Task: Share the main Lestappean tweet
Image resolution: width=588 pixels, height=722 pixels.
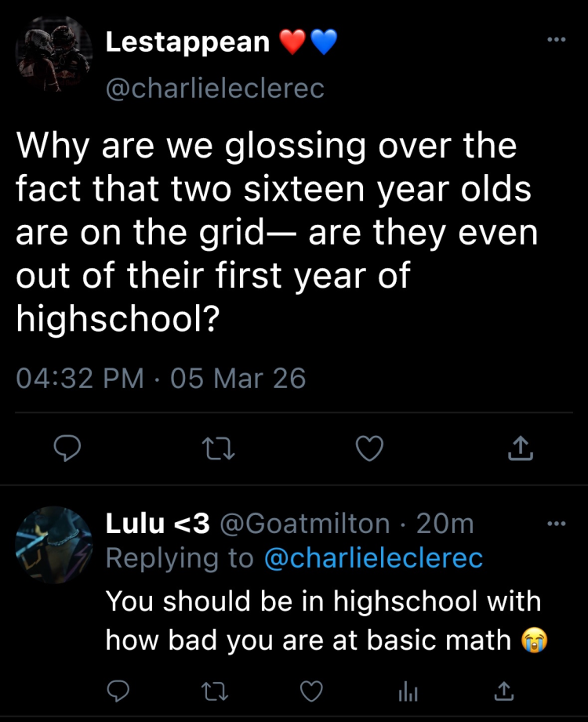Action: [x=520, y=448]
